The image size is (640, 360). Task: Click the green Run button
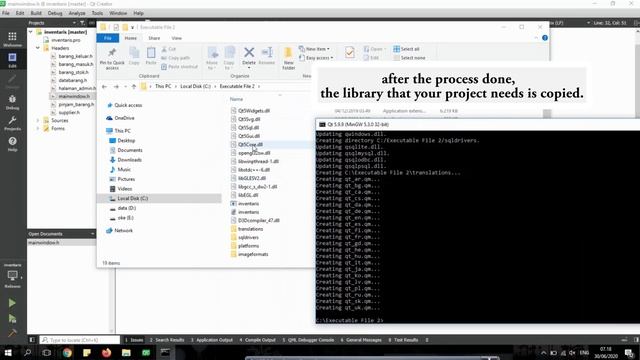point(12,303)
